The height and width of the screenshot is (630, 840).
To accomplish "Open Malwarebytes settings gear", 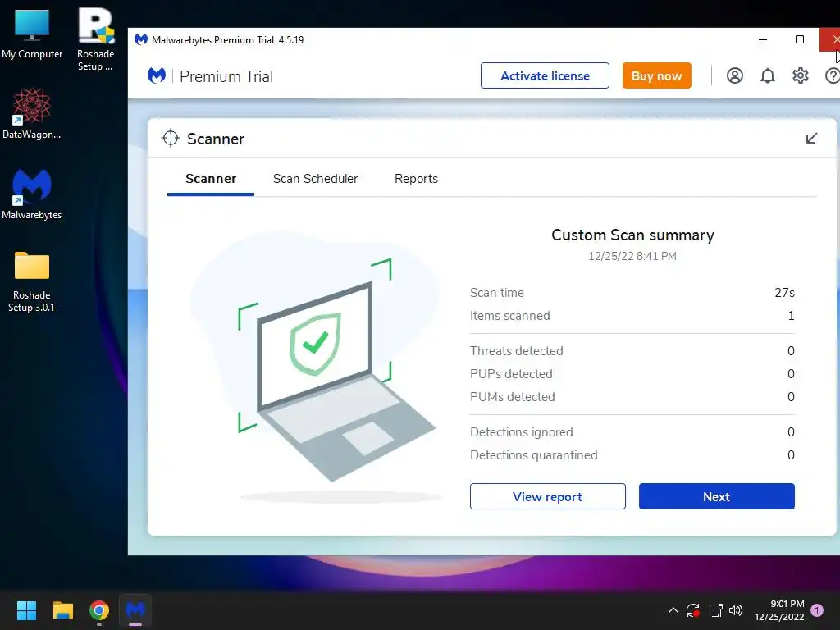I will click(800, 75).
